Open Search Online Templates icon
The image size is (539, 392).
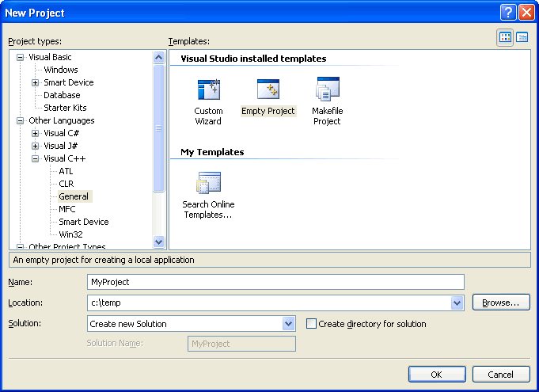(209, 183)
